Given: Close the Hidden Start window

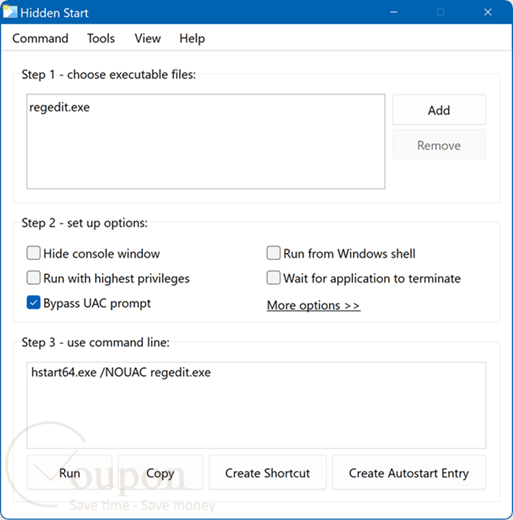Looking at the screenshot, I should pos(488,12).
